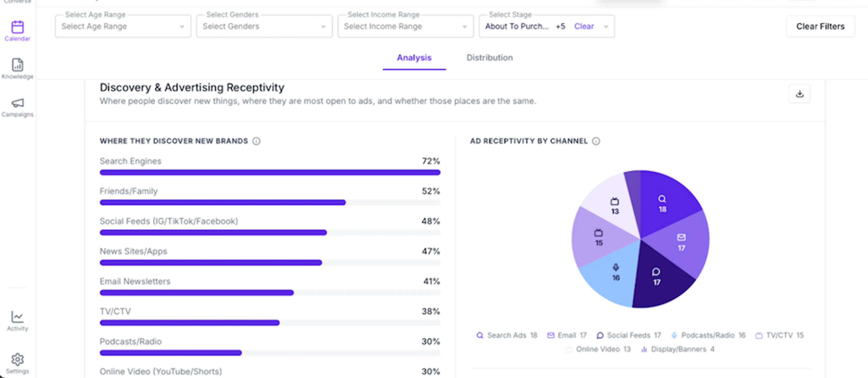
Task: Expand the Select Age Range dropdown
Action: (x=123, y=26)
